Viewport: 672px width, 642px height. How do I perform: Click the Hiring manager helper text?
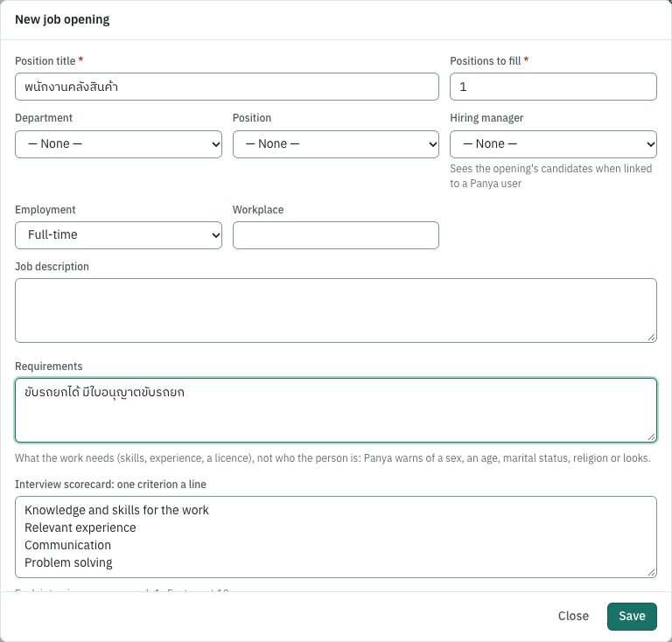(x=550, y=176)
